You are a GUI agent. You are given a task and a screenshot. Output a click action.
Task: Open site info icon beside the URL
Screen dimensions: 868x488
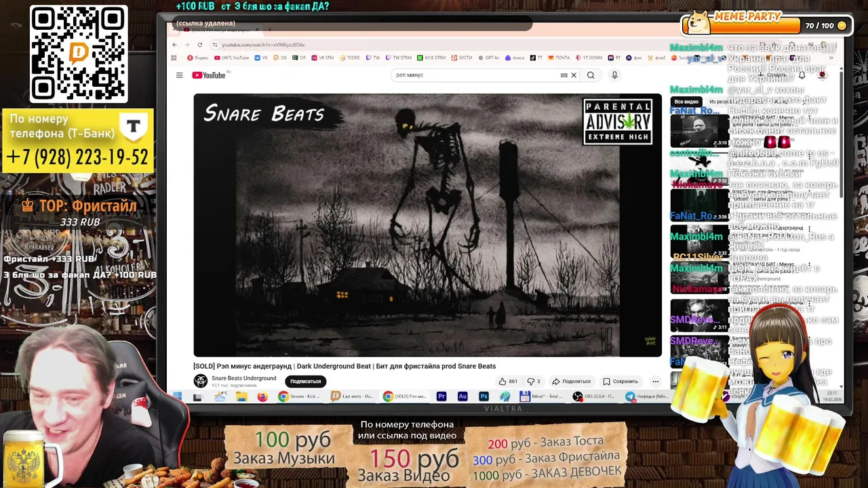pos(215,45)
